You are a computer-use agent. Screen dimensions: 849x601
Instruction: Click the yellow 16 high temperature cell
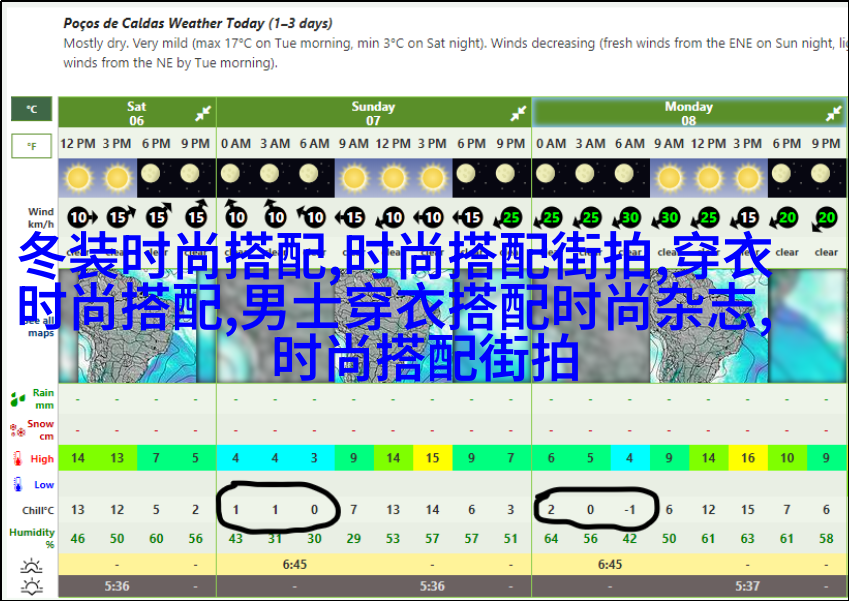(x=747, y=458)
